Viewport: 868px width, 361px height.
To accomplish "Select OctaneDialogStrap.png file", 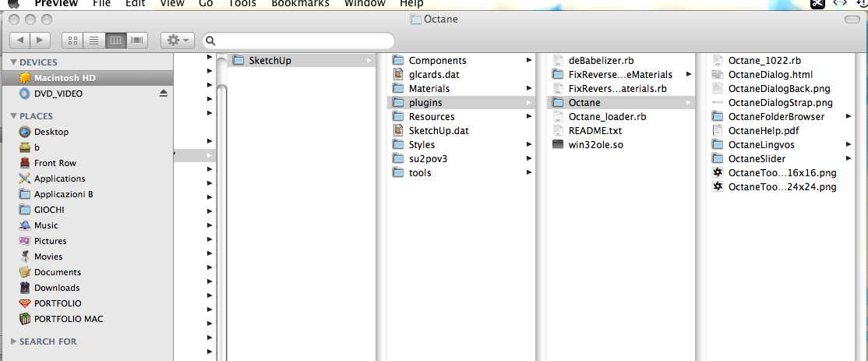I will pos(781,102).
